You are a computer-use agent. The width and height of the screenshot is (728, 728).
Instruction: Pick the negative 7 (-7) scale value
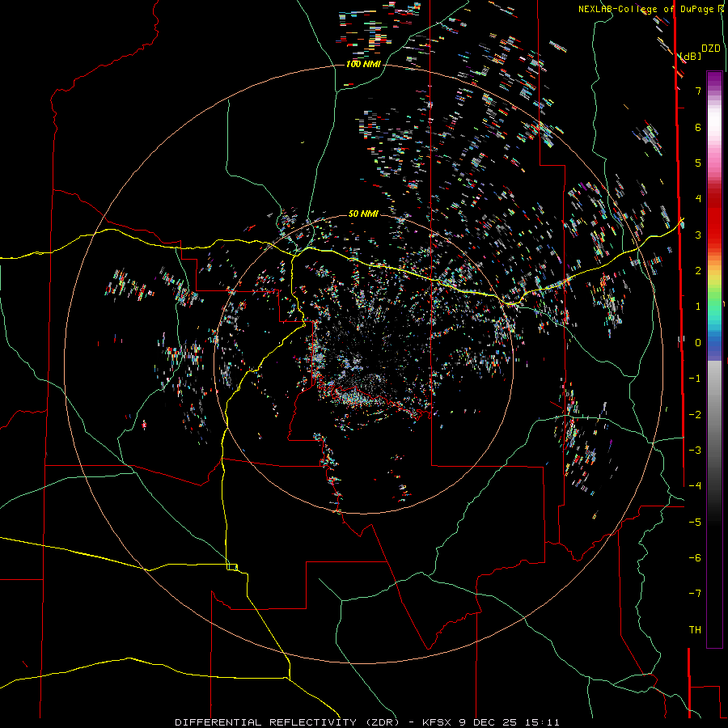pyautogui.click(x=695, y=594)
